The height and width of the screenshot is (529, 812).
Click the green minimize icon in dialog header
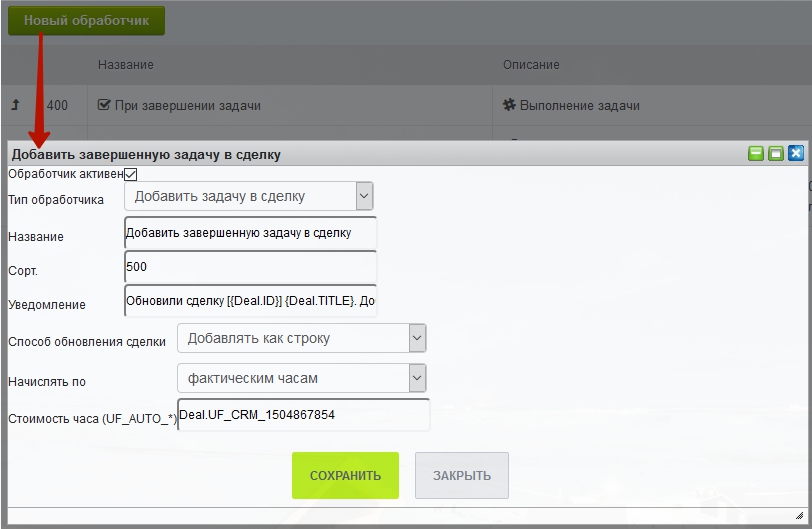[x=756, y=154]
